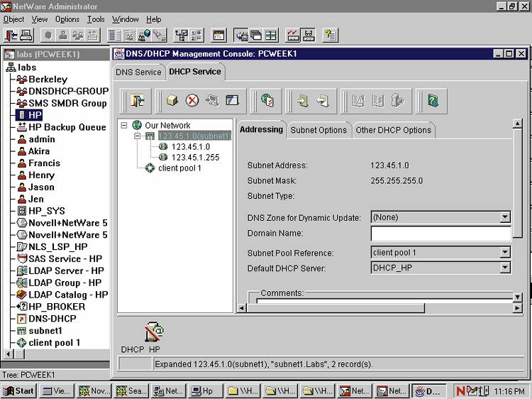
Task: Click the red X delete icon
Action: coord(192,101)
